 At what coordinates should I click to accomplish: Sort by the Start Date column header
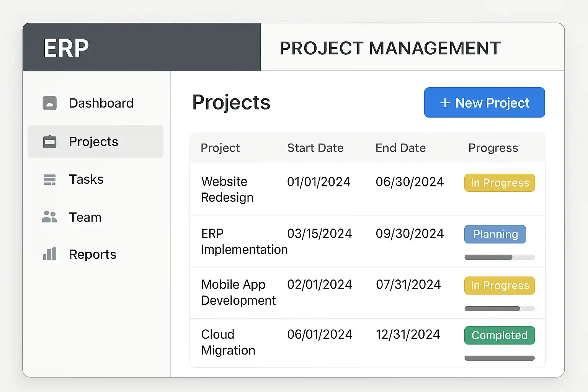(315, 148)
